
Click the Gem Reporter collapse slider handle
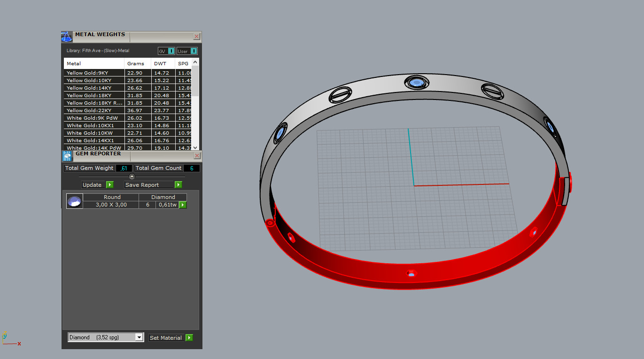pos(132,176)
